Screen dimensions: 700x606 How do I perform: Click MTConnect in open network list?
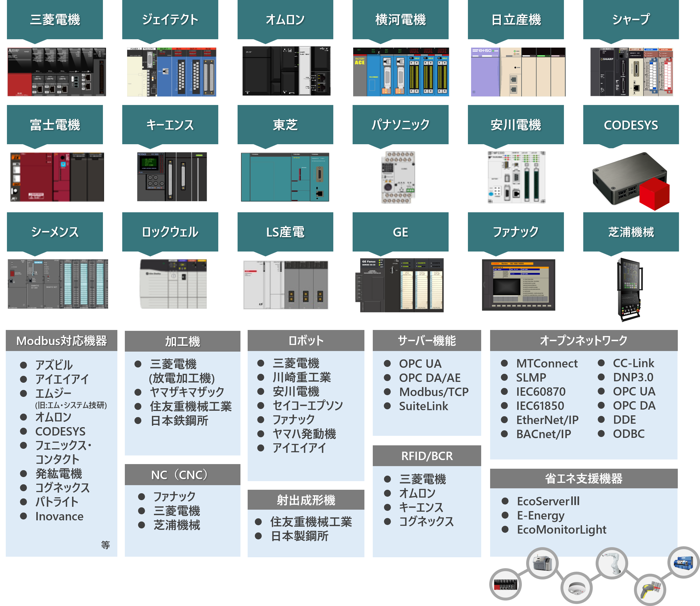pos(547,363)
